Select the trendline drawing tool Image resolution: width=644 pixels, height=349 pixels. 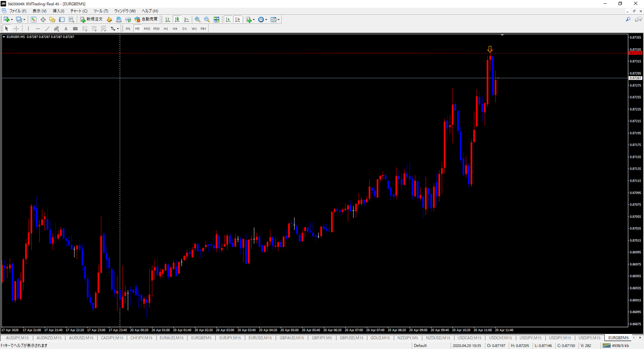pos(47,28)
